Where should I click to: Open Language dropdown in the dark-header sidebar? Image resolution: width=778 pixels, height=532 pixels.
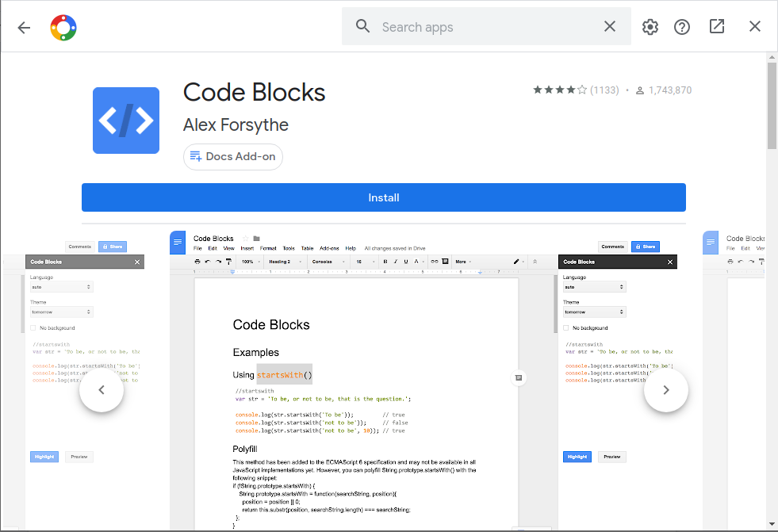tap(595, 287)
